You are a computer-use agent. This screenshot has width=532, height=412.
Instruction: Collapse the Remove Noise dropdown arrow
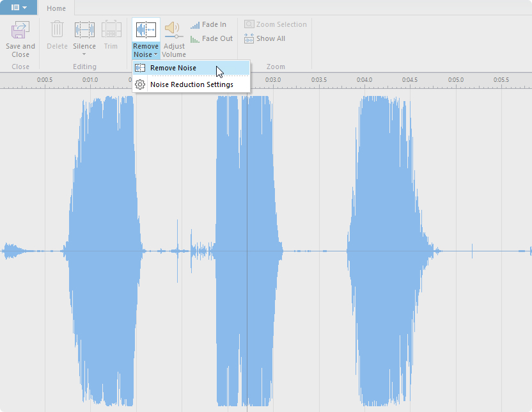point(155,55)
